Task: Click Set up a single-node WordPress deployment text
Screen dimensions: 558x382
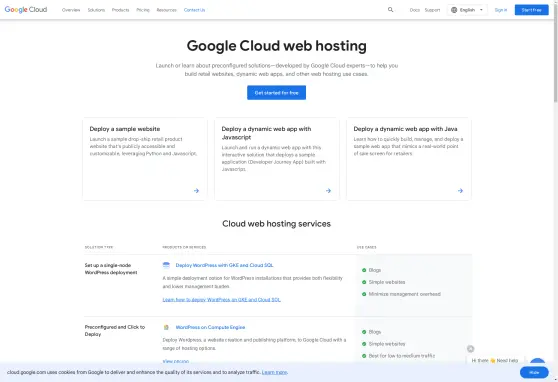Action: point(111,269)
